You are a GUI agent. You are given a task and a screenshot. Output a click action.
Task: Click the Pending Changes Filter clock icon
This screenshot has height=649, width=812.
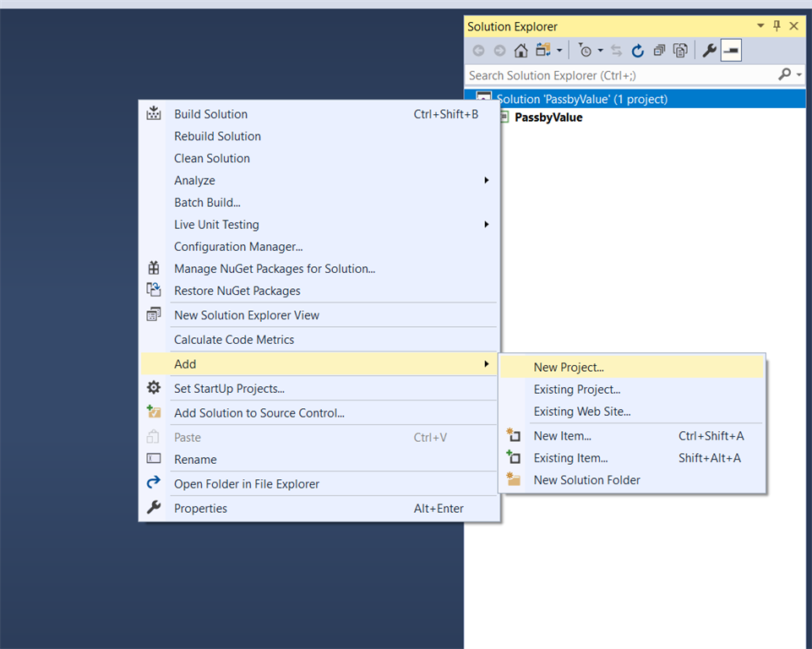point(585,50)
